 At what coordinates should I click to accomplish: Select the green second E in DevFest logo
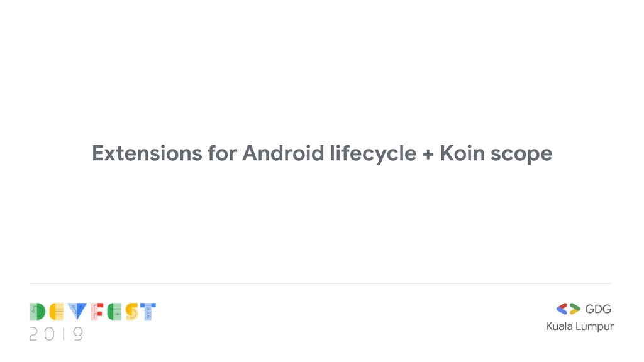(114, 312)
